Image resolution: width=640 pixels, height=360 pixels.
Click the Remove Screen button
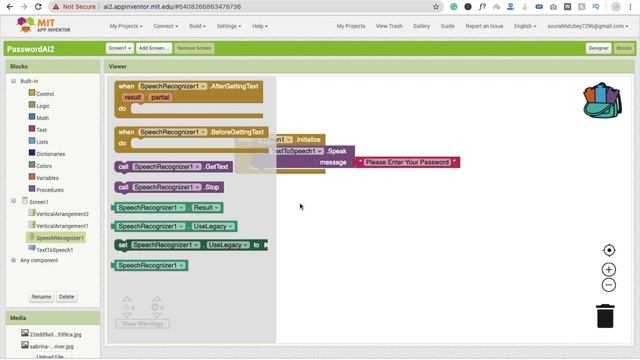coord(194,48)
